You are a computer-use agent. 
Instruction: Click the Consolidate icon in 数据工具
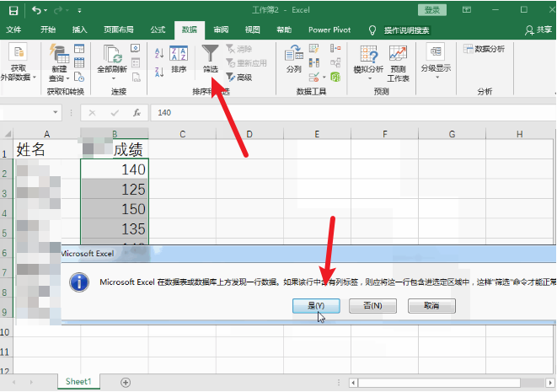click(335, 48)
